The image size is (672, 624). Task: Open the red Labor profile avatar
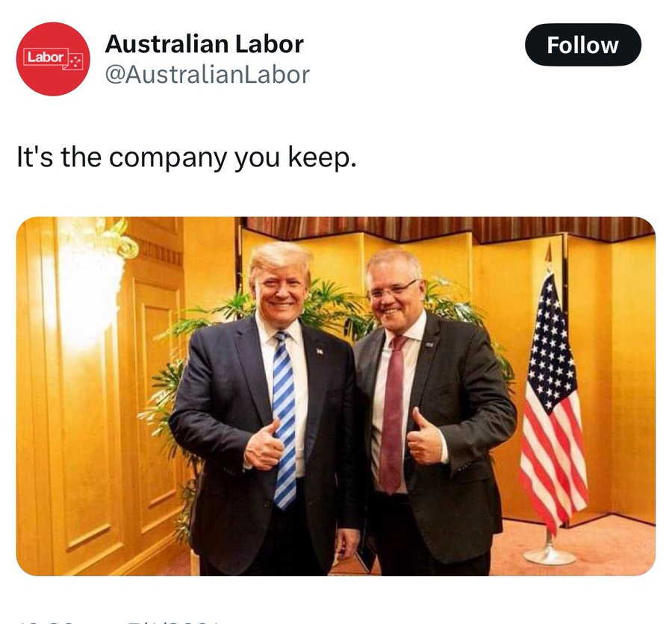pyautogui.click(x=53, y=59)
